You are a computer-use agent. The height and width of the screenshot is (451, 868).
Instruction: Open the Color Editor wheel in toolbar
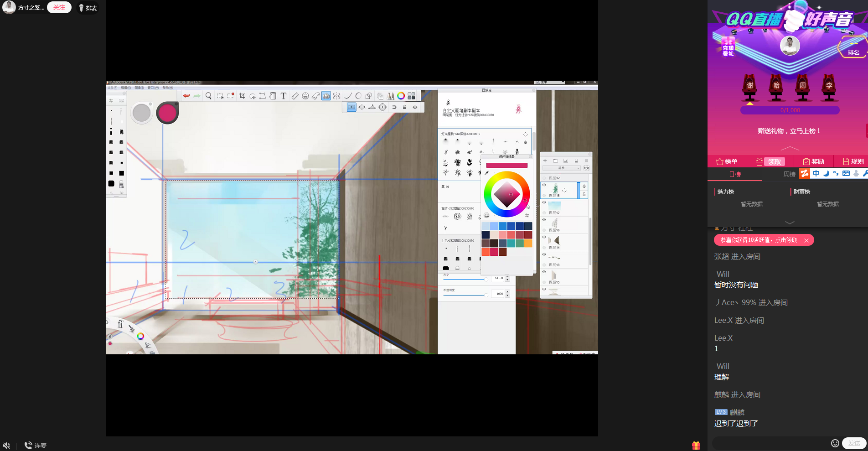401,96
